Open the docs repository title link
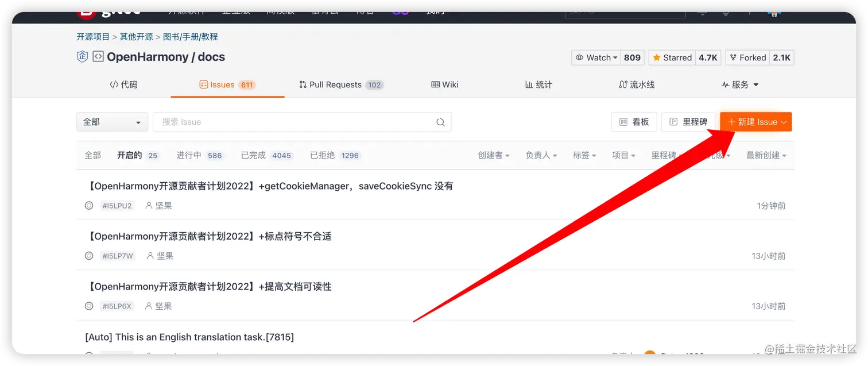This screenshot has height=366, width=868. 211,57
